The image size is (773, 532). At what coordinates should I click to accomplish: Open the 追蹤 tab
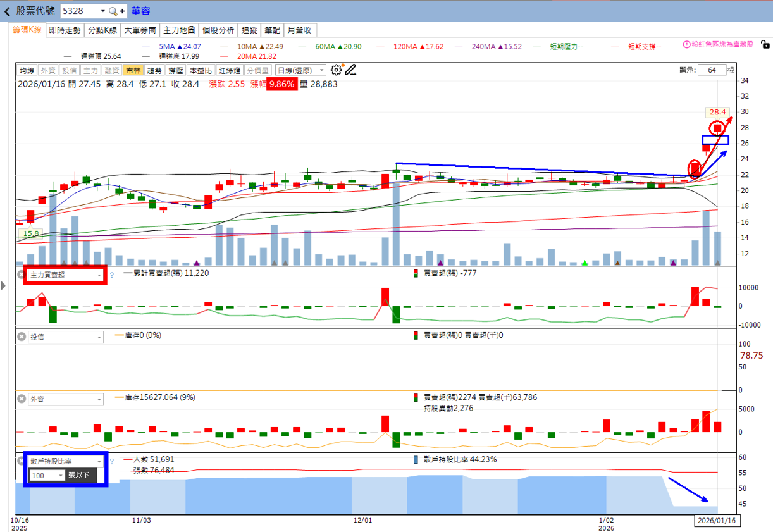249,30
